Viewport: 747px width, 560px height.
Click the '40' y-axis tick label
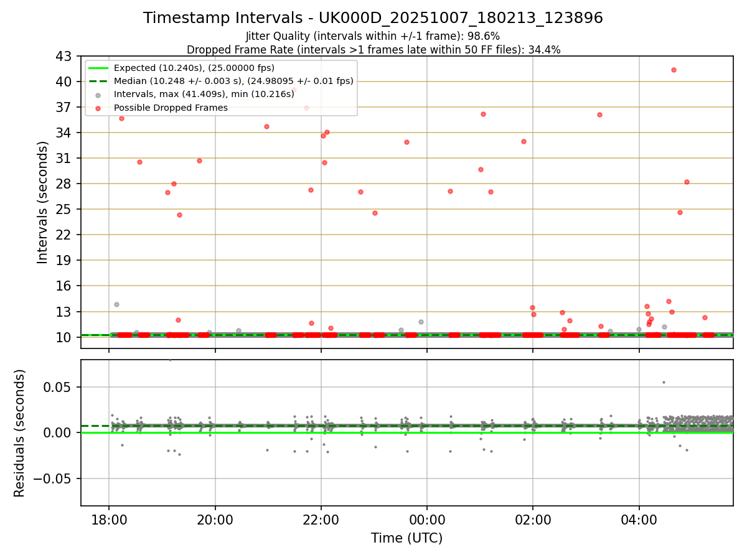pos(65,82)
